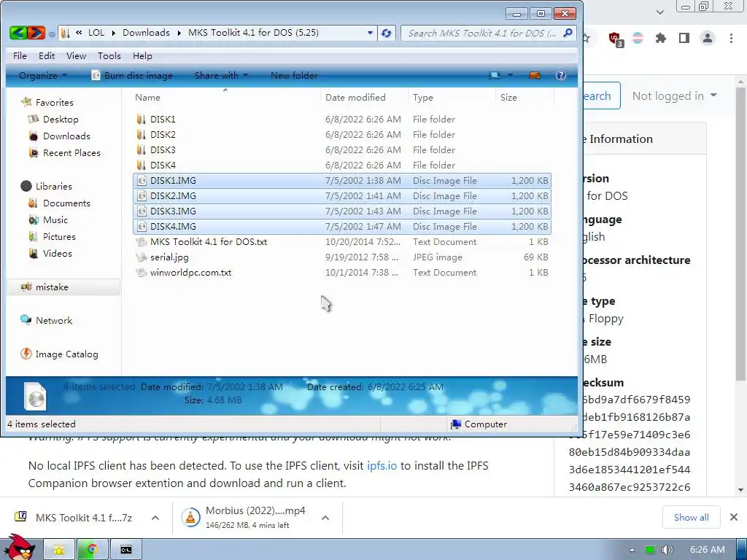Open Documents library in sidebar

[66, 203]
